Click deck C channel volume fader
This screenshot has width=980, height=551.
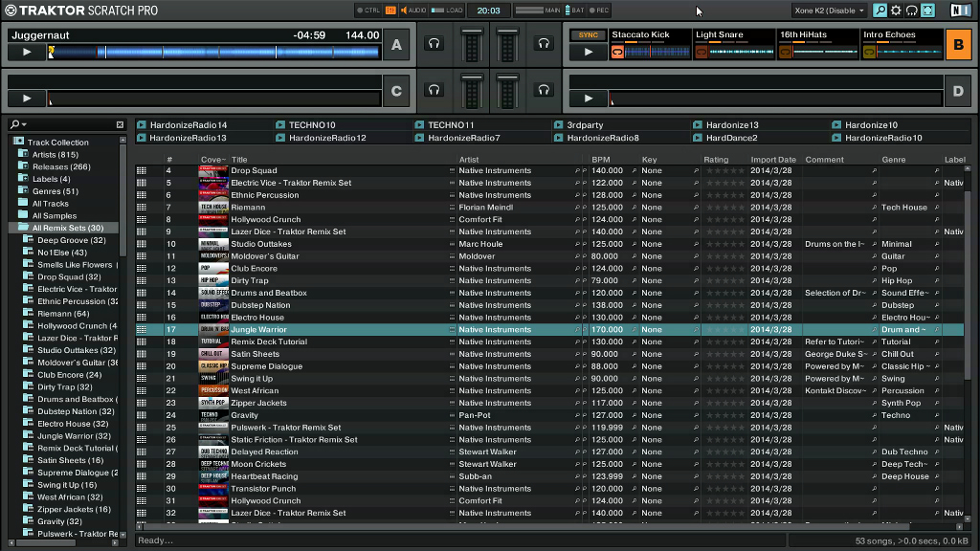pyautogui.click(x=472, y=91)
